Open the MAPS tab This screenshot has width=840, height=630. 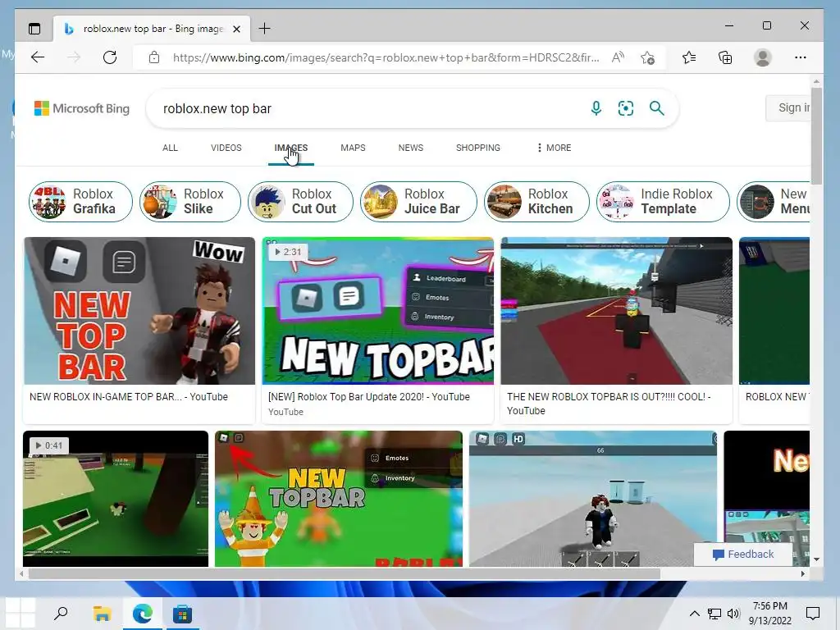(353, 148)
